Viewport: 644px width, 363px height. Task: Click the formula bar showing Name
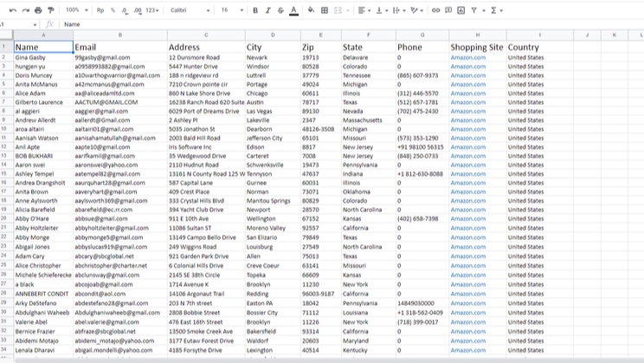pos(353,24)
